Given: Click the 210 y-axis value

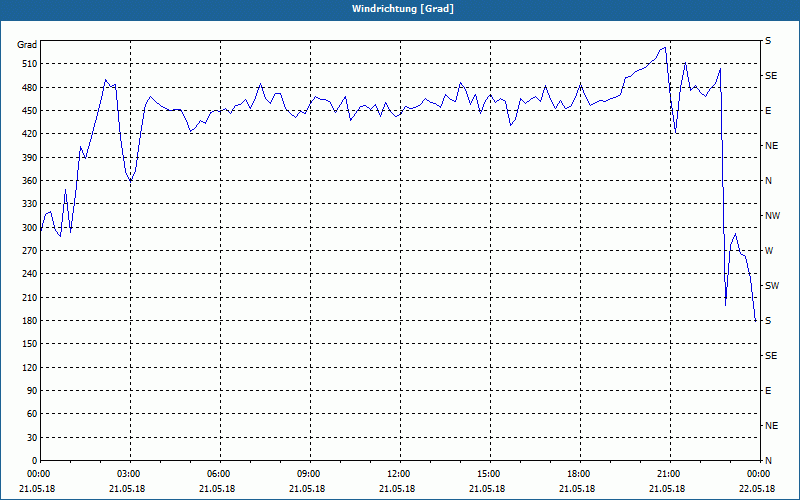Looking at the screenshot, I should [30, 297].
